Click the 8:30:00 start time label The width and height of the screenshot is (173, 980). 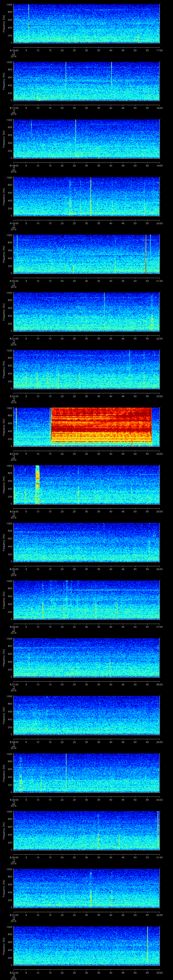[x=14, y=858]
